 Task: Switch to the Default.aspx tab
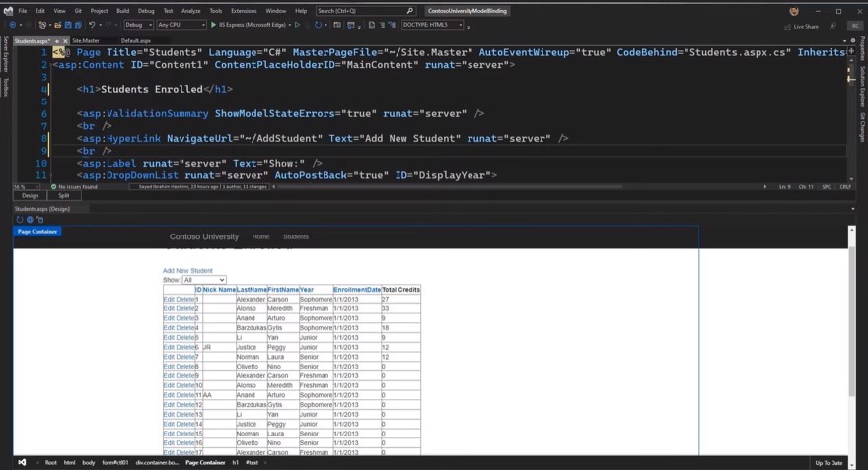(x=136, y=41)
